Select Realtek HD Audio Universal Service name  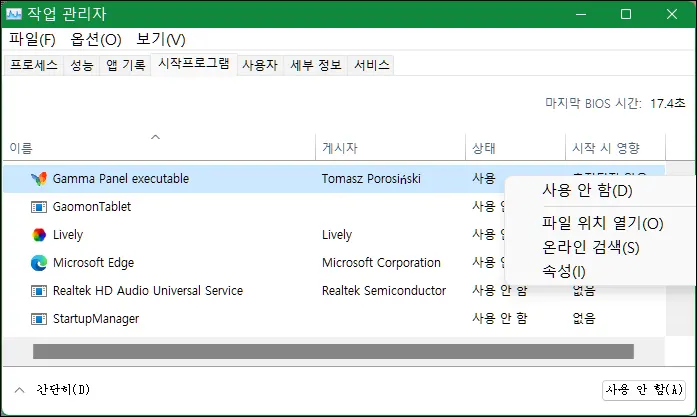pyautogui.click(x=148, y=291)
